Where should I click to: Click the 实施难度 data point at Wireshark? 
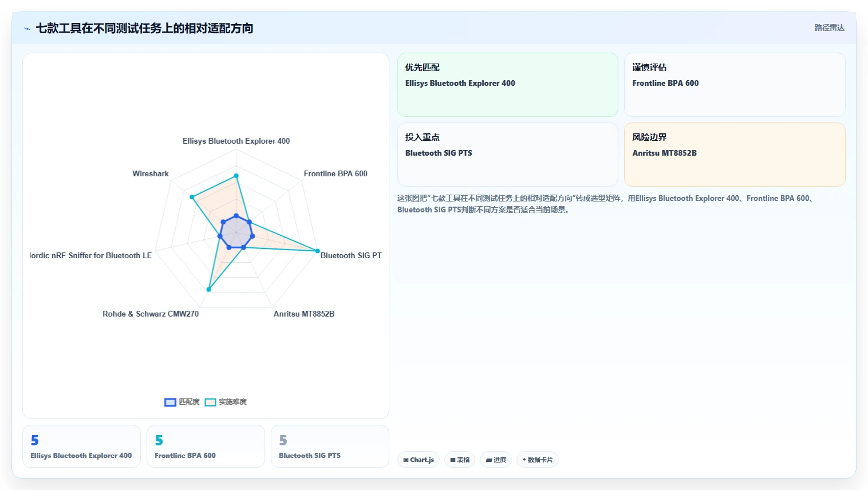(192, 197)
